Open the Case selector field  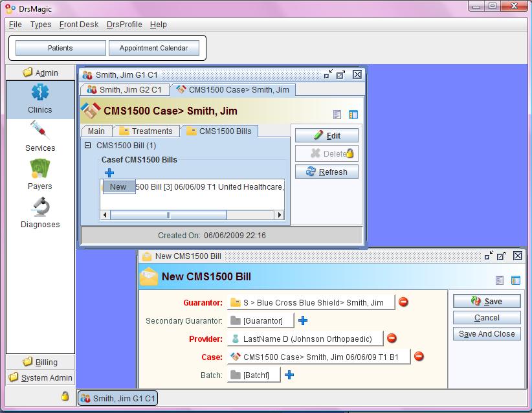tap(318, 357)
